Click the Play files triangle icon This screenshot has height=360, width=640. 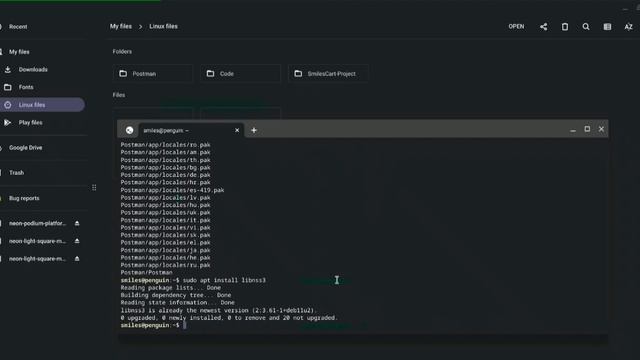pyautogui.click(x=8, y=122)
